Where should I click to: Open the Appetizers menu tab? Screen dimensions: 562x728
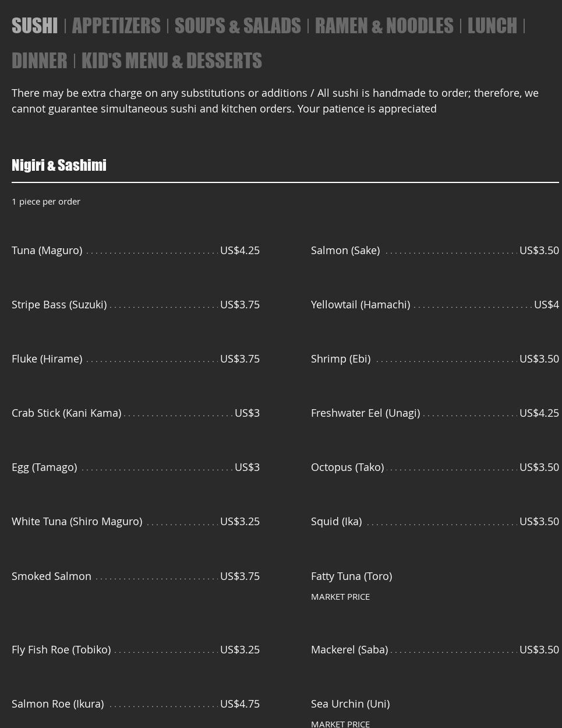tap(116, 26)
